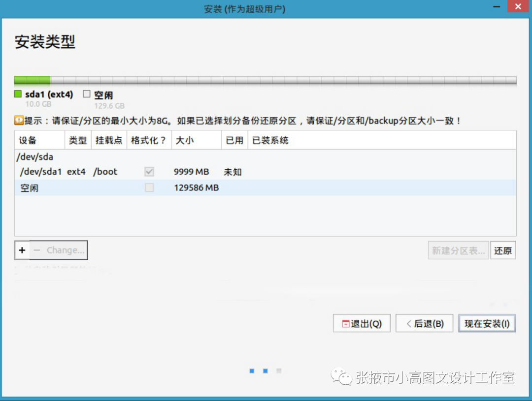The width and height of the screenshot is (532, 401).
Task: Click the yellow hint warning icon
Action: pos(19,120)
